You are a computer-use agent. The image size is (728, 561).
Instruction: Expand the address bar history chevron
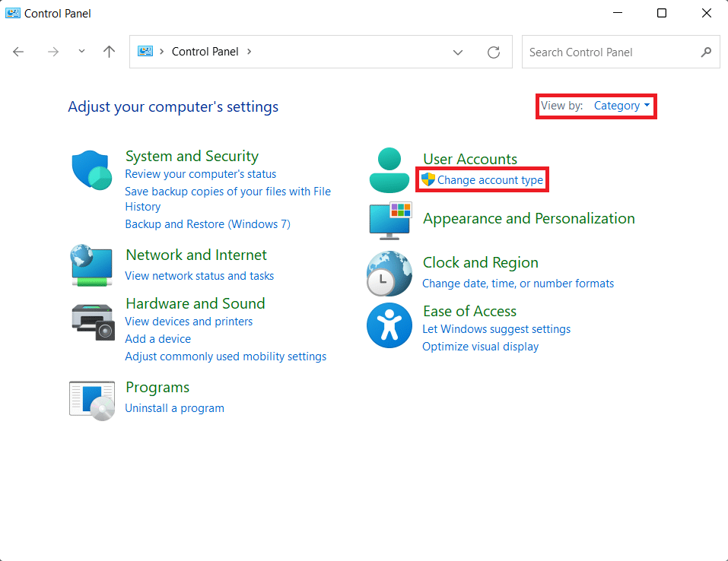point(458,52)
